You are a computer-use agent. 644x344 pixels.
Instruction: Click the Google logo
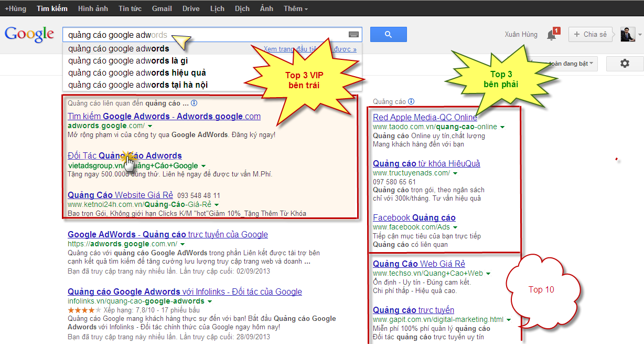click(29, 34)
